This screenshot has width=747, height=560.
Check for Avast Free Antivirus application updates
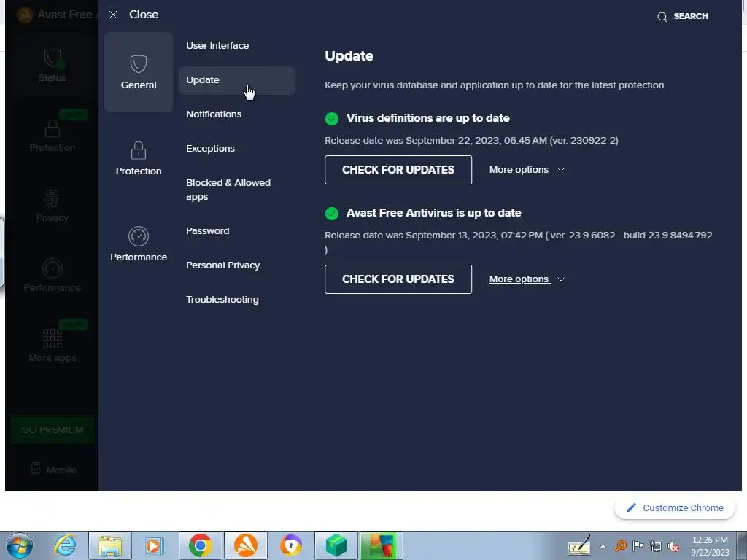(398, 279)
